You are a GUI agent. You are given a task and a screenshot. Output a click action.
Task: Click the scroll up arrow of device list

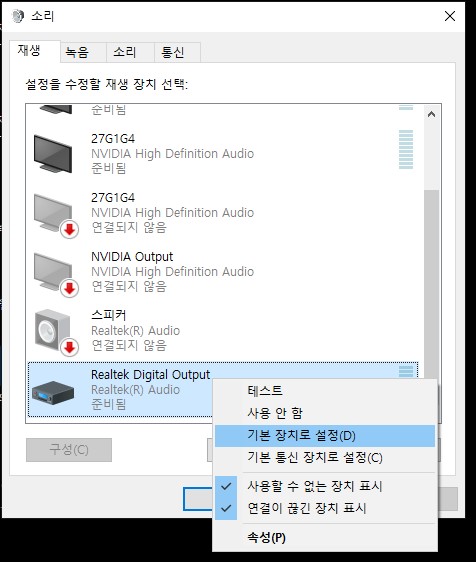[x=432, y=114]
